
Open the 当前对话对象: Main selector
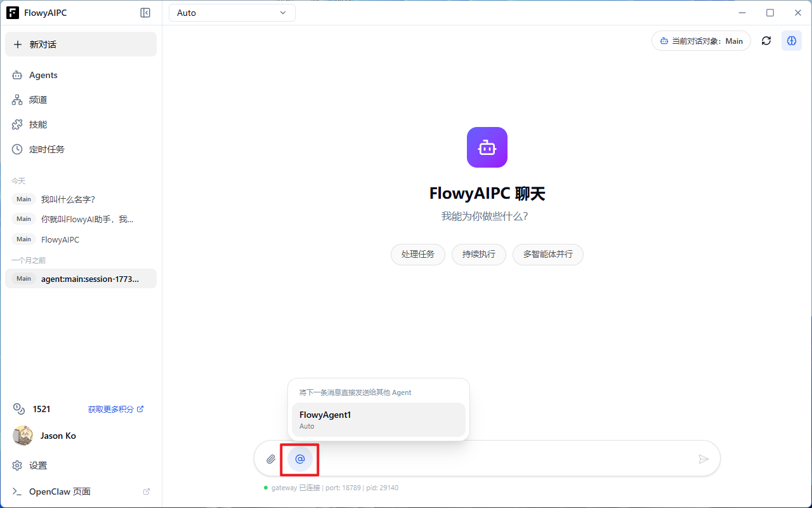coord(700,41)
